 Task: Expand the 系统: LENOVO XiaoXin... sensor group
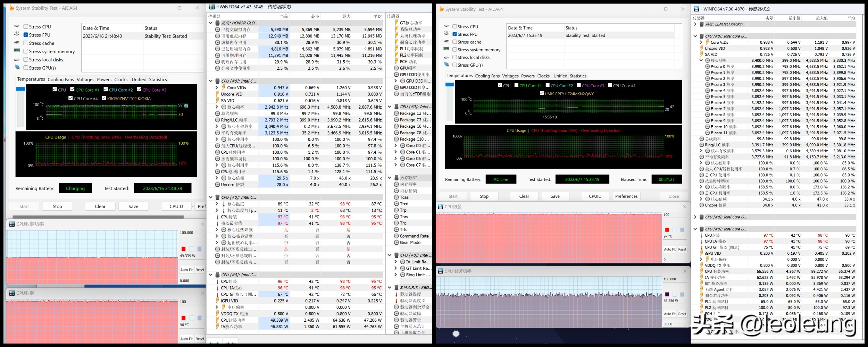tap(695, 24)
